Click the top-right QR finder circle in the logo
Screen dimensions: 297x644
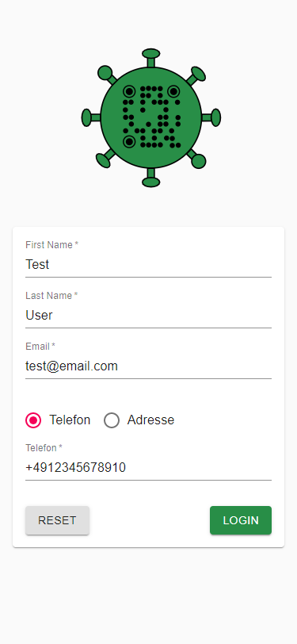coord(173,91)
